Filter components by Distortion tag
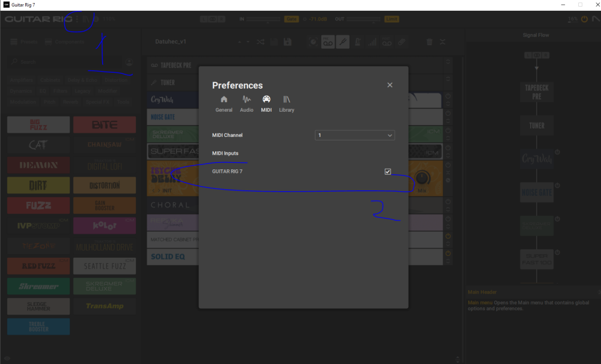Screen dimensions: 601x364 pyautogui.click(x=116, y=80)
